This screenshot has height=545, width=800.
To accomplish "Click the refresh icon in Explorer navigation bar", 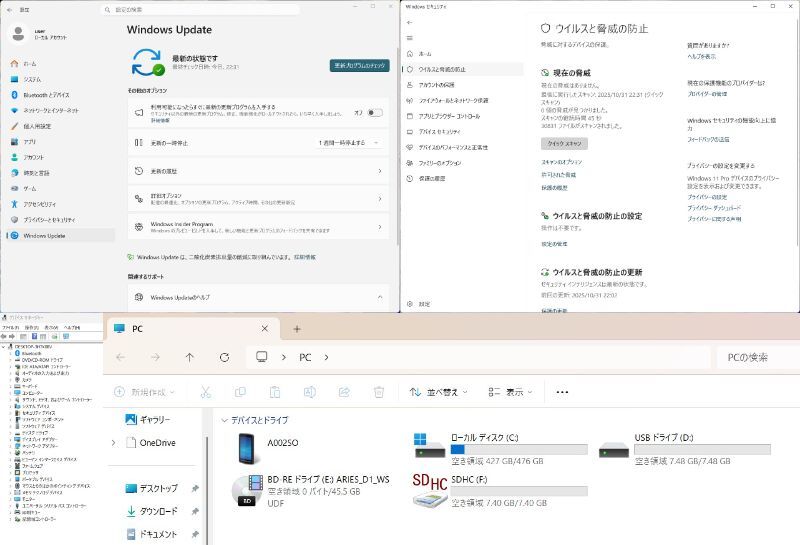I will 224,357.
